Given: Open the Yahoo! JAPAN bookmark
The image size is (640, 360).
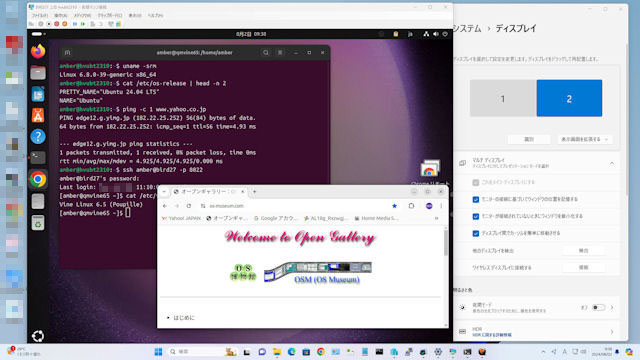Looking at the screenshot, I should pos(181,218).
